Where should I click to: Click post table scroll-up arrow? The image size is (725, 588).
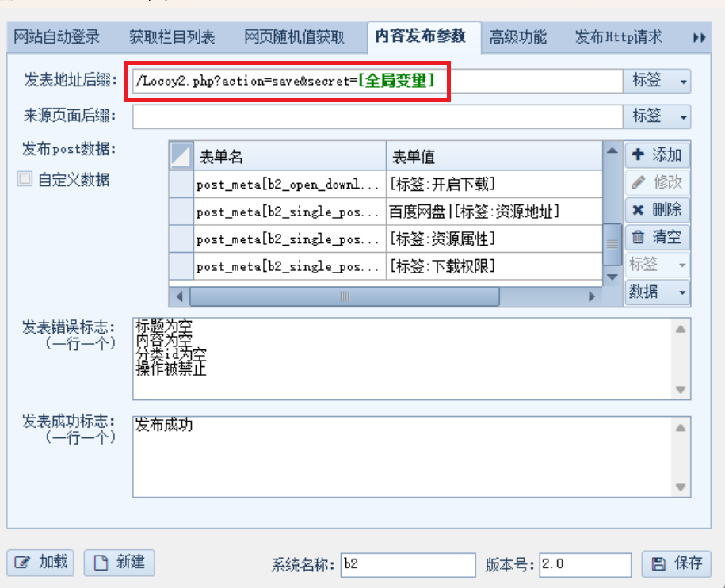[x=612, y=151]
